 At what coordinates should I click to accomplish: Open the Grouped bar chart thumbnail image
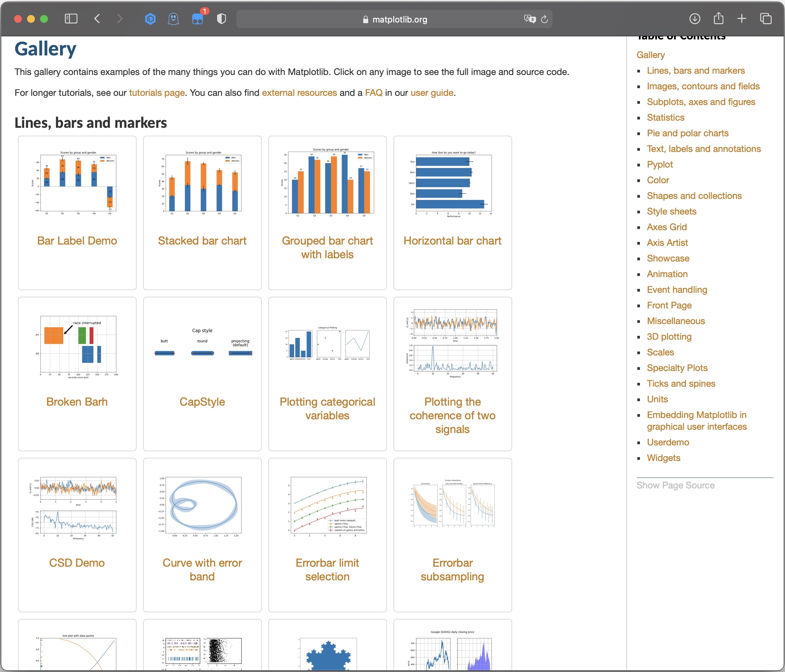click(x=327, y=183)
